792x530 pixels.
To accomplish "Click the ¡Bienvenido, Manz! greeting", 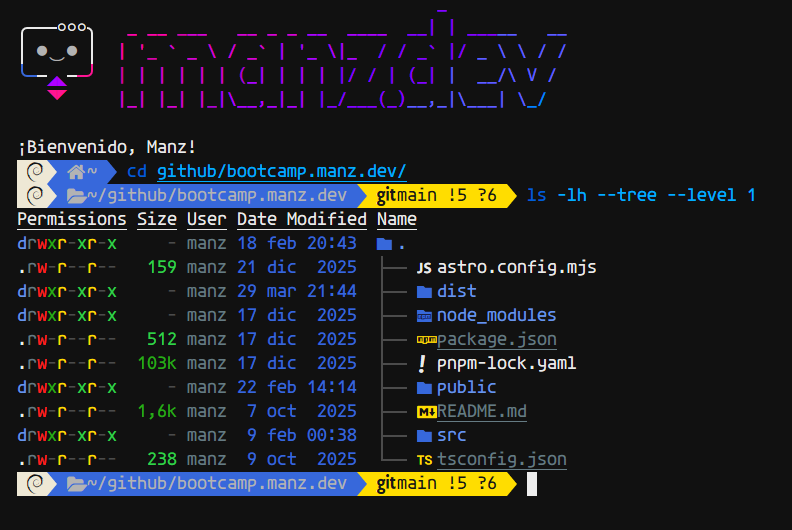I will tap(107, 148).
